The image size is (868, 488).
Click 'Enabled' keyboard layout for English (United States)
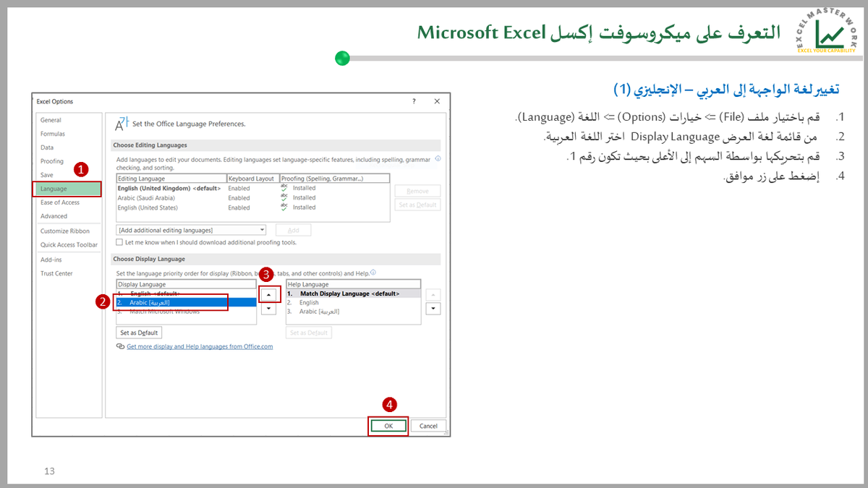[x=239, y=207]
